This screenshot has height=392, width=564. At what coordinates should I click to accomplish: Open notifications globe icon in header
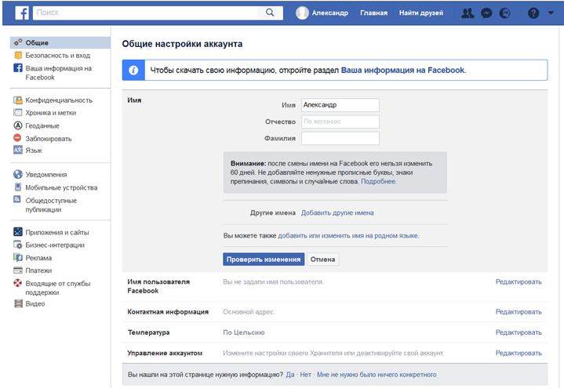point(505,13)
